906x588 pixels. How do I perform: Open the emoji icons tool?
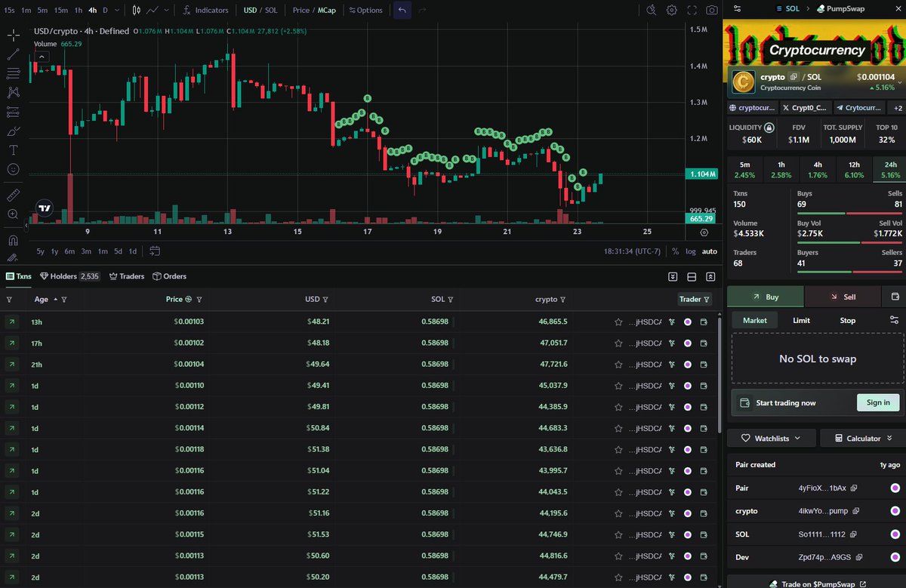pos(13,169)
